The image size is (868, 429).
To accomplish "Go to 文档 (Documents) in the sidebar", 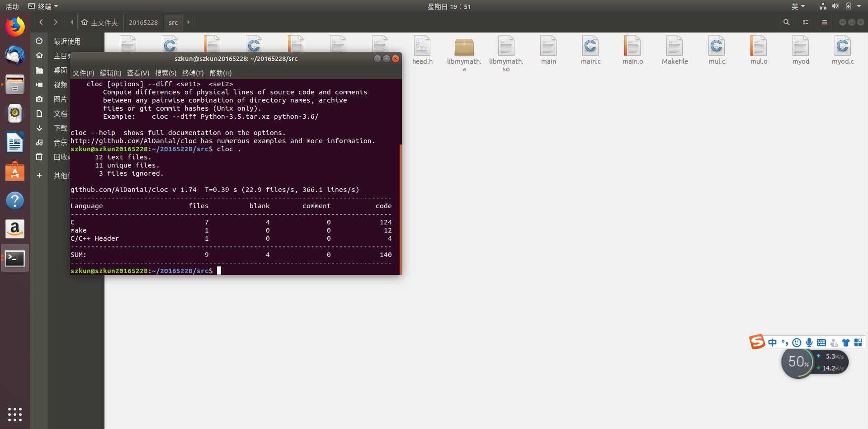I will (60, 113).
